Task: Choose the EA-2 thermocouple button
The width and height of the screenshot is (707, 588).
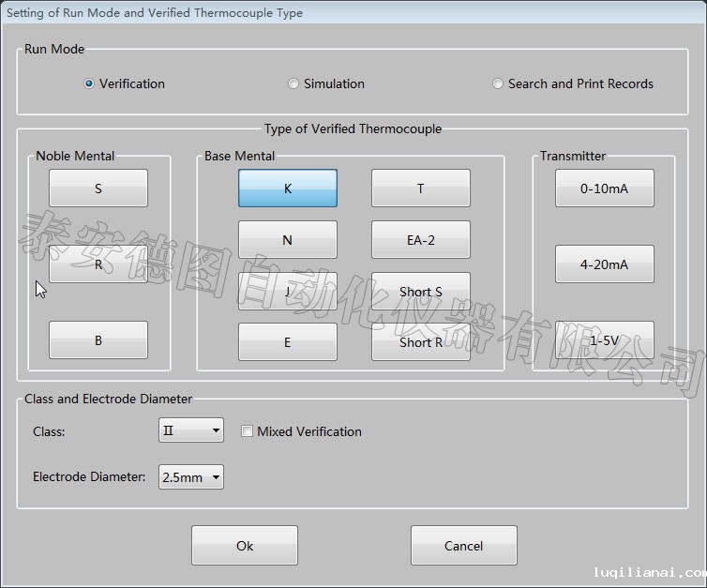Action: click(x=420, y=240)
